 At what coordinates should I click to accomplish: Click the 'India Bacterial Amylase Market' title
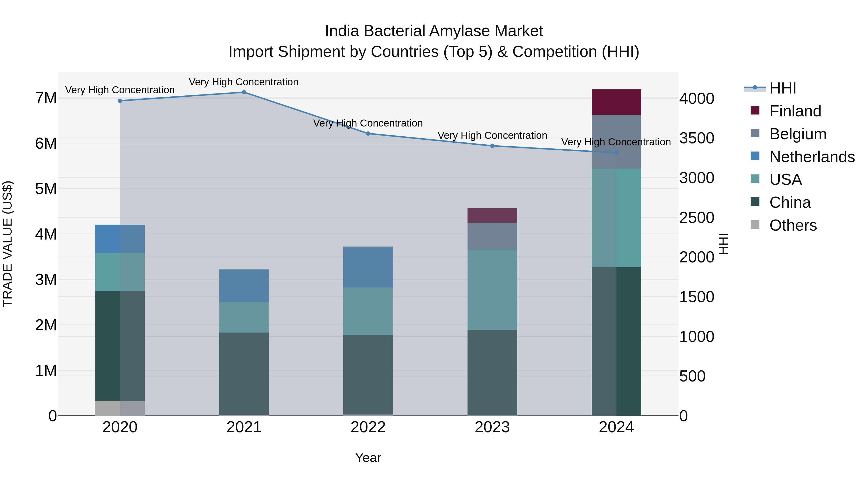[x=434, y=31]
